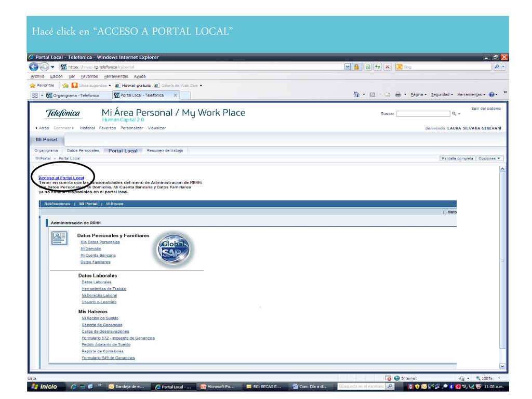Open the zoom level 100% dropdown
Viewport: 532px width, 399px height.
tap(499, 378)
